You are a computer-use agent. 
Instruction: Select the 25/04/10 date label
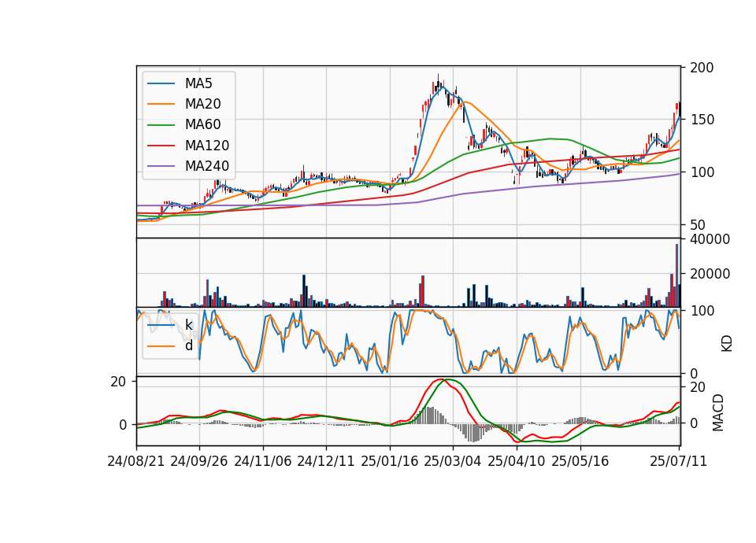(x=517, y=461)
